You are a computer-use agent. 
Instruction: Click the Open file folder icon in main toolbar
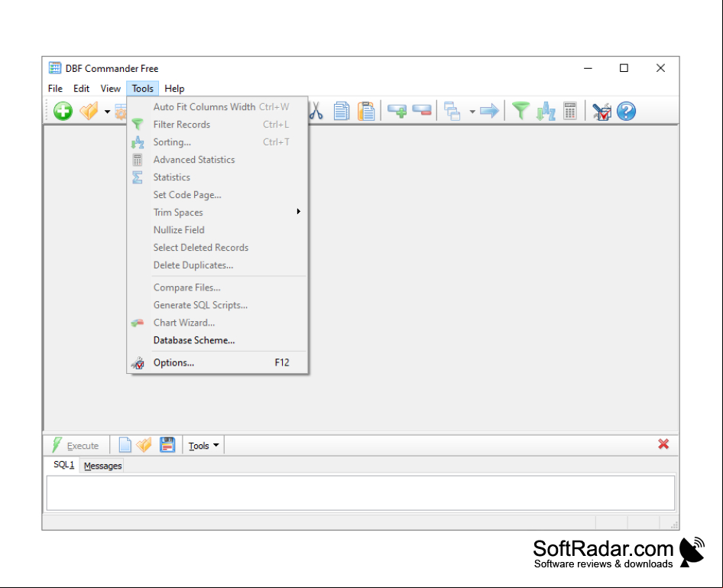point(89,111)
